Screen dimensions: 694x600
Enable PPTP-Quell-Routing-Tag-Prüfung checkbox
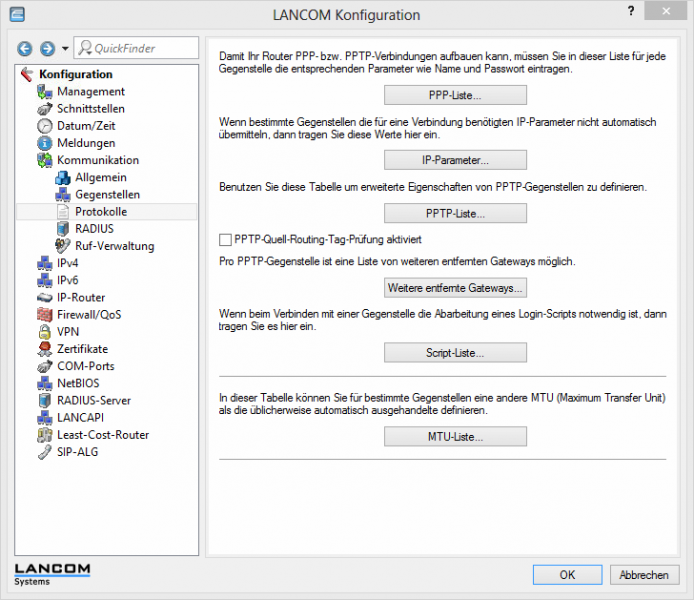[x=225, y=240]
